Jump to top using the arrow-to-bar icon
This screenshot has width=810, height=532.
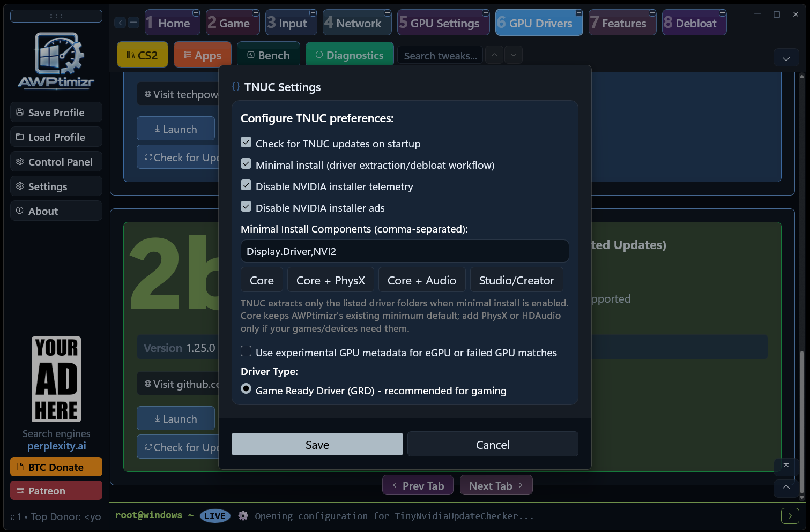click(786, 467)
